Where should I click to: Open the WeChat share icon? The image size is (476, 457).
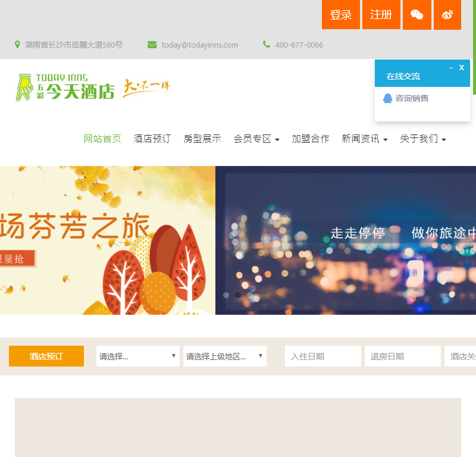417,14
